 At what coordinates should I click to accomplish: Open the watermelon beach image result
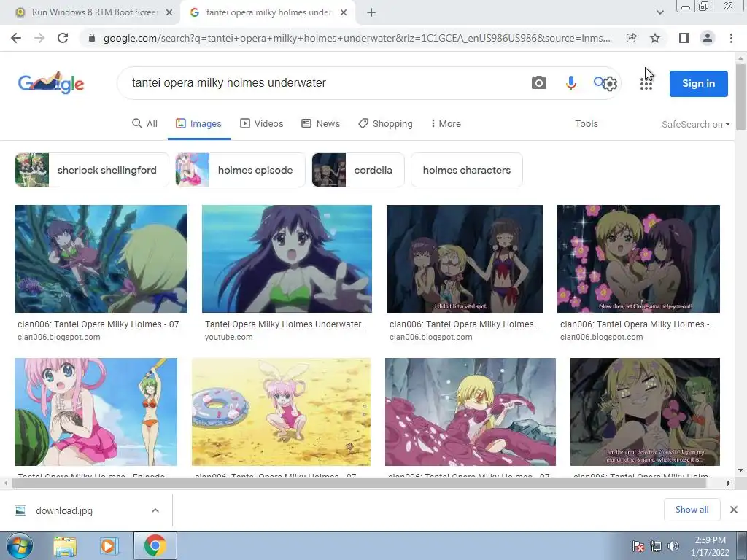[x=96, y=412]
